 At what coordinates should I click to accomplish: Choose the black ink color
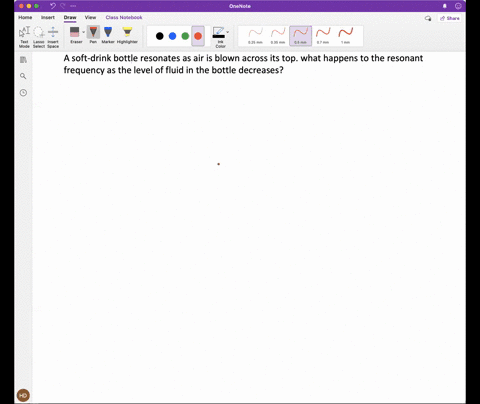point(160,36)
